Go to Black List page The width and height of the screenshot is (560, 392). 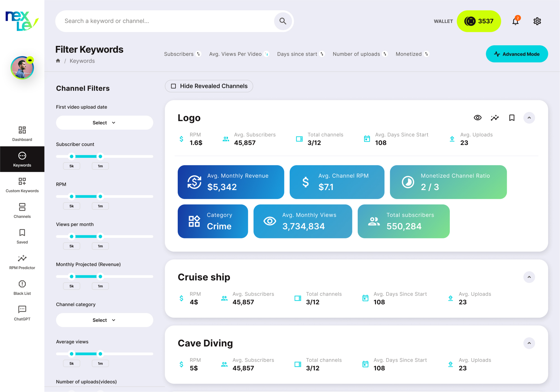pyautogui.click(x=22, y=288)
